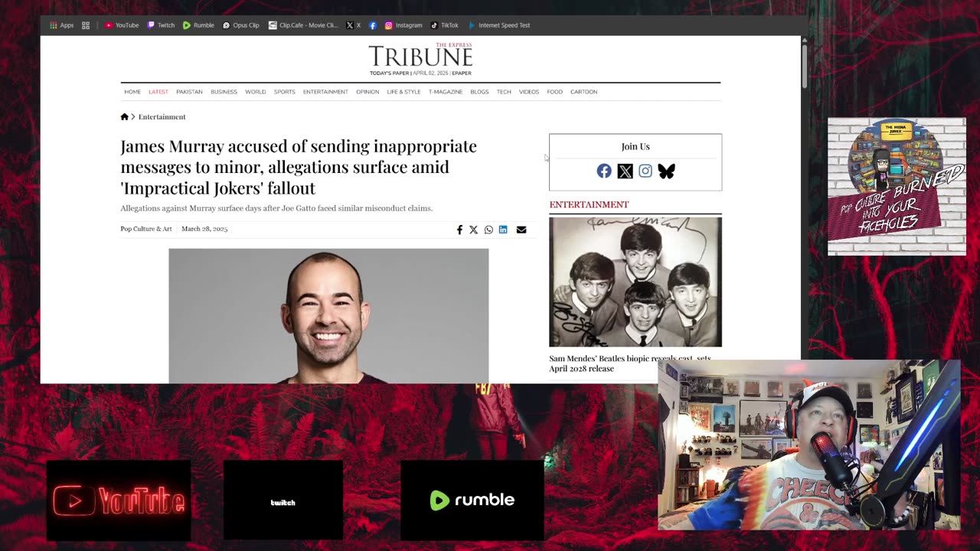Share article on LinkedIn
The image size is (980, 551).
tap(503, 230)
